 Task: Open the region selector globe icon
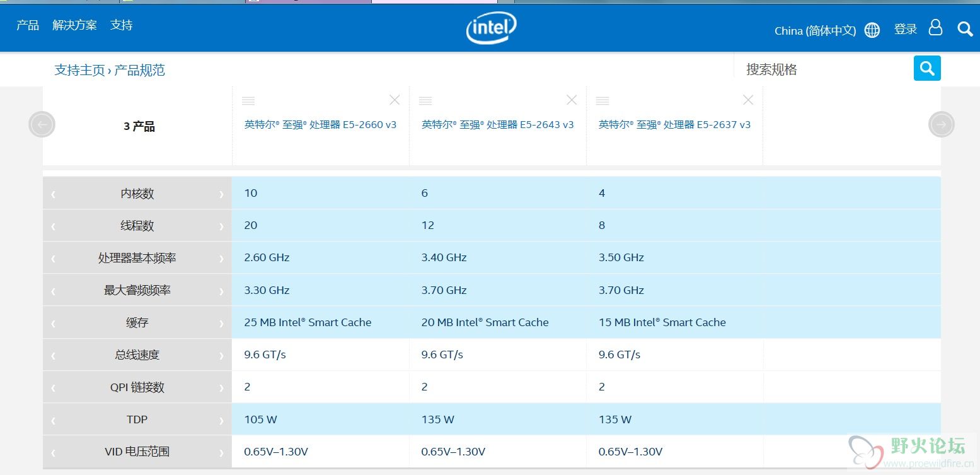(x=872, y=30)
